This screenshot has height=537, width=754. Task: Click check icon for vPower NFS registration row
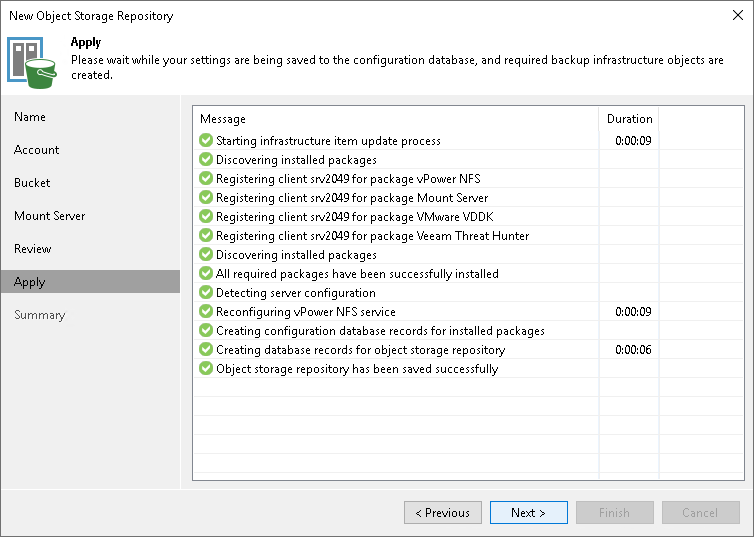pos(206,178)
